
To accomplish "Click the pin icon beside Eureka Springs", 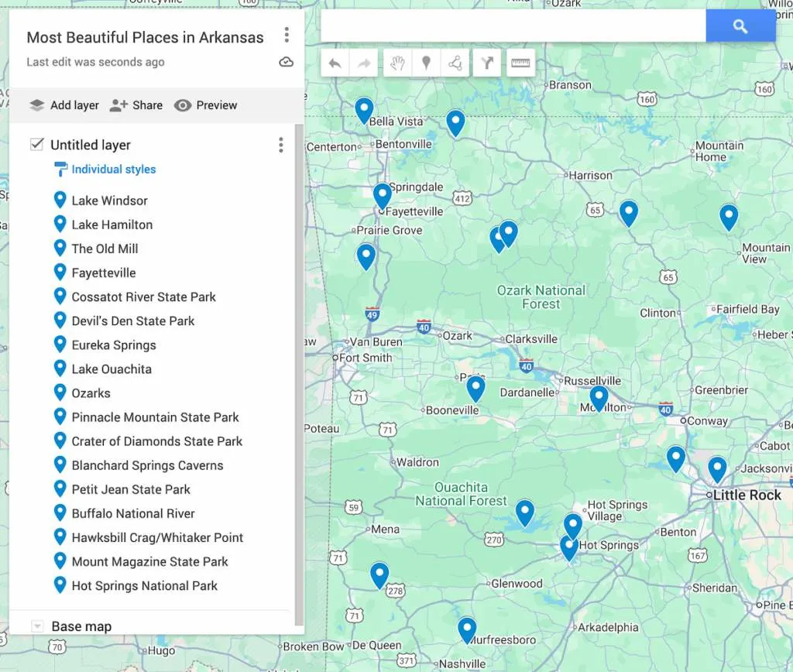I will 60,345.
